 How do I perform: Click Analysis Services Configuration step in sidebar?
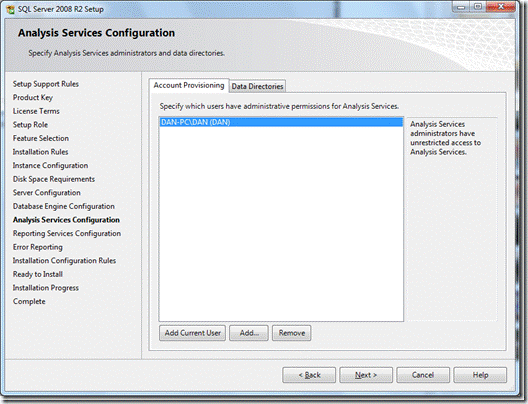(x=66, y=220)
